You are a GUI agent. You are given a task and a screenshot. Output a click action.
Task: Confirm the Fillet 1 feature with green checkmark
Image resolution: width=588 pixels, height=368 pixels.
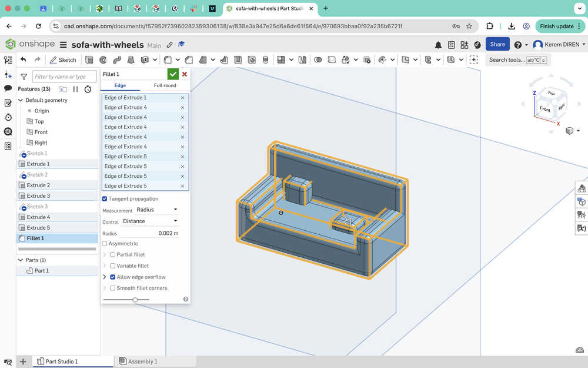(x=173, y=74)
